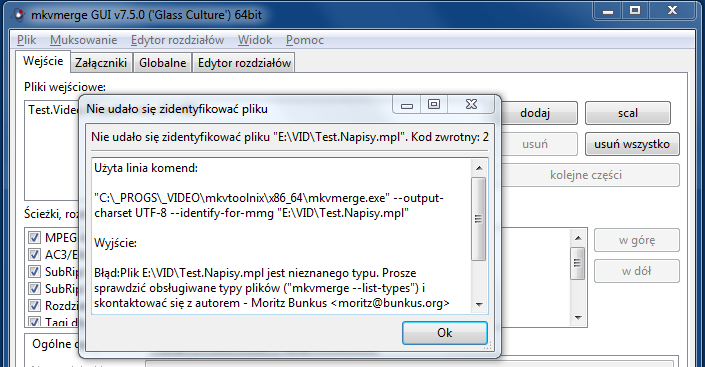Minimize the error dialog
The width and height of the screenshot is (705, 367).
pos(407,105)
